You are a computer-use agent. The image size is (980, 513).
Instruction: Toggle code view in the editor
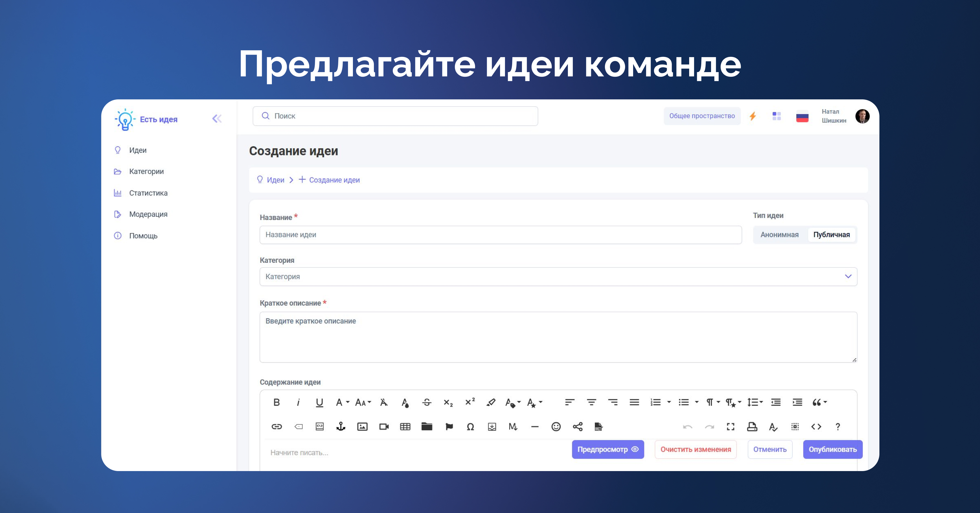[x=816, y=427]
